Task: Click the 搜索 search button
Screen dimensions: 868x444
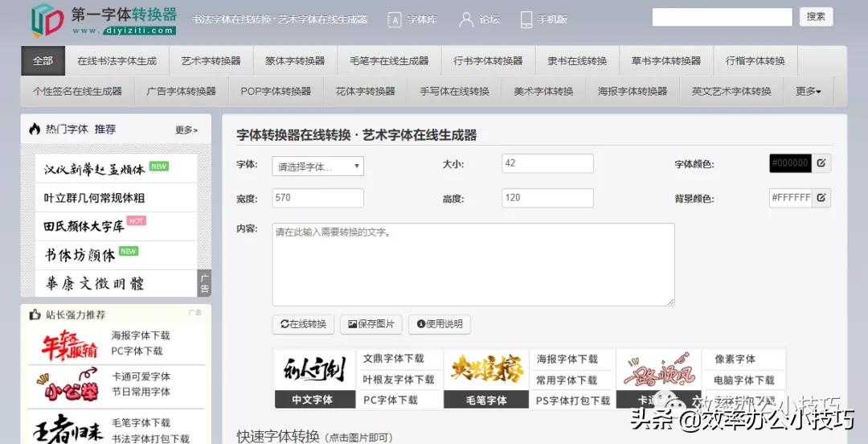Action: pyautogui.click(x=816, y=17)
